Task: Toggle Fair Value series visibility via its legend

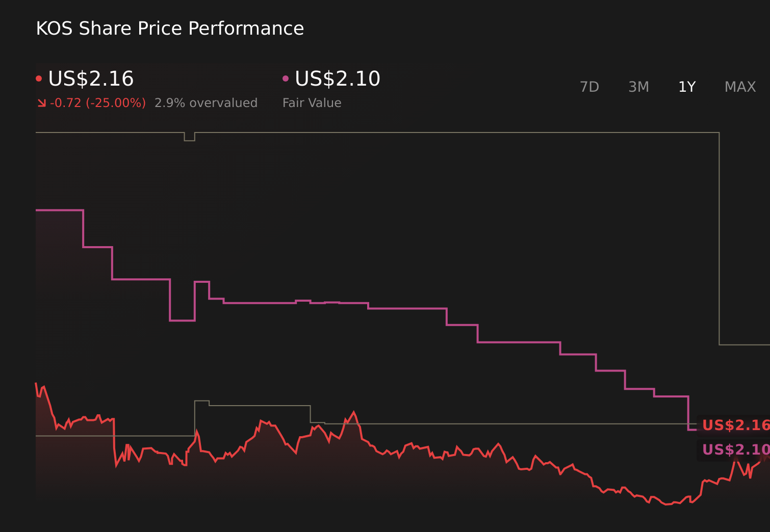Action: coord(338,79)
